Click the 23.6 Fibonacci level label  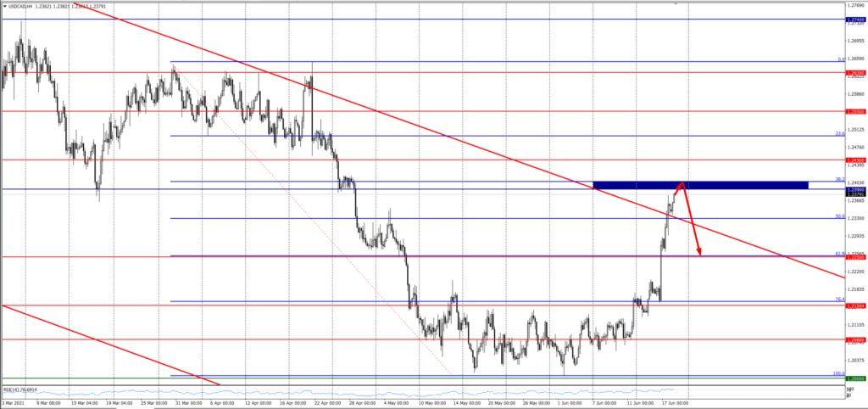[838, 133]
